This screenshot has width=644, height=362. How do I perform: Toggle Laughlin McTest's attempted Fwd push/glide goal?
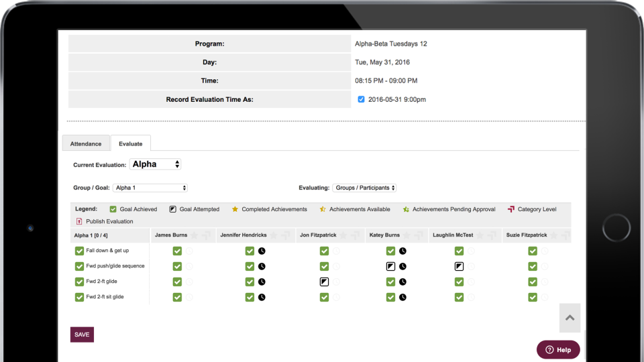click(459, 266)
